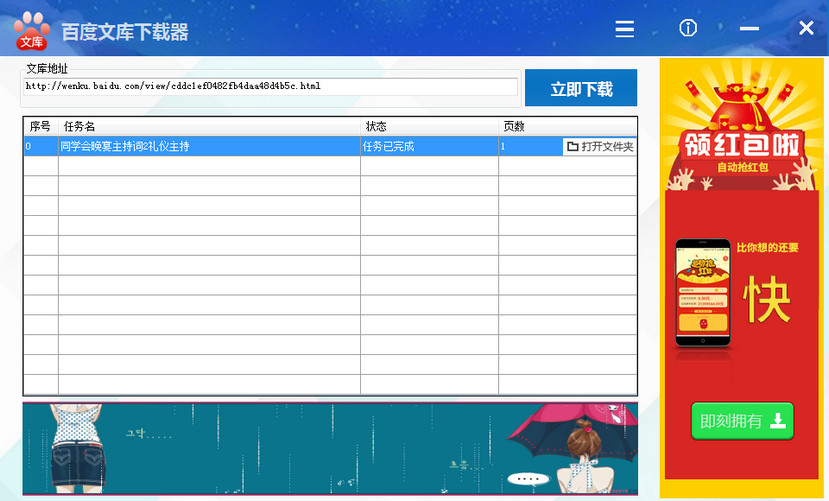Viewport: 829px width, 501px height.
Task: Click the 序号 column header
Action: point(40,126)
